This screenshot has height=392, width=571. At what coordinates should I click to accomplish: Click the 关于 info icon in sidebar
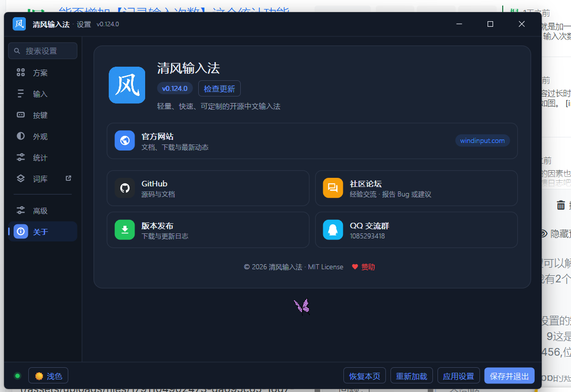point(21,232)
